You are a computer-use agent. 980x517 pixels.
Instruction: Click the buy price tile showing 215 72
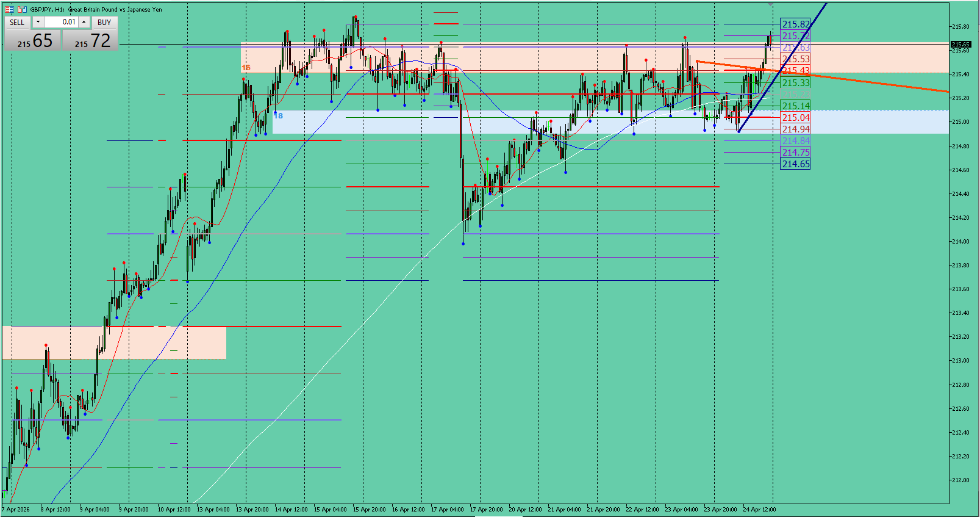pos(90,40)
